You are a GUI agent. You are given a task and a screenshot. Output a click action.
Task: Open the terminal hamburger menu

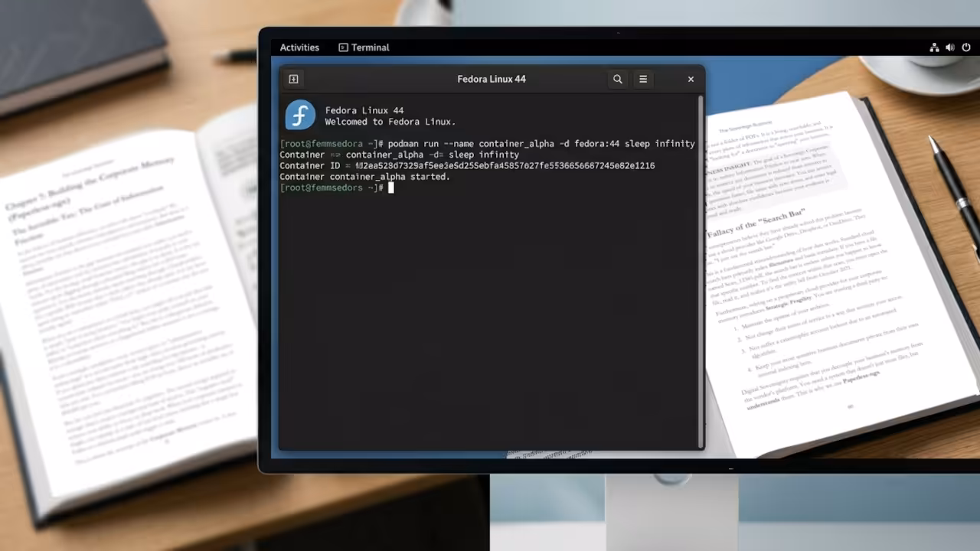pyautogui.click(x=643, y=79)
